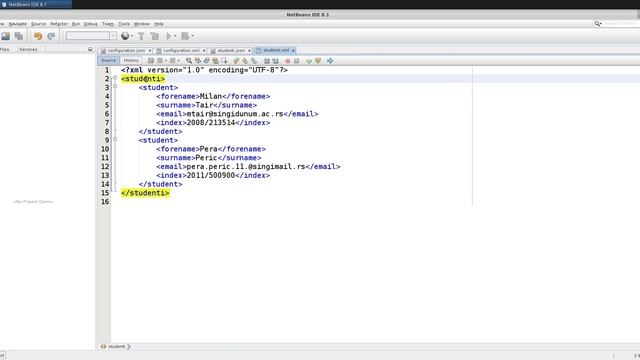
Task: Open dropdown arrow beside editor Back icon
Action: tap(165, 61)
